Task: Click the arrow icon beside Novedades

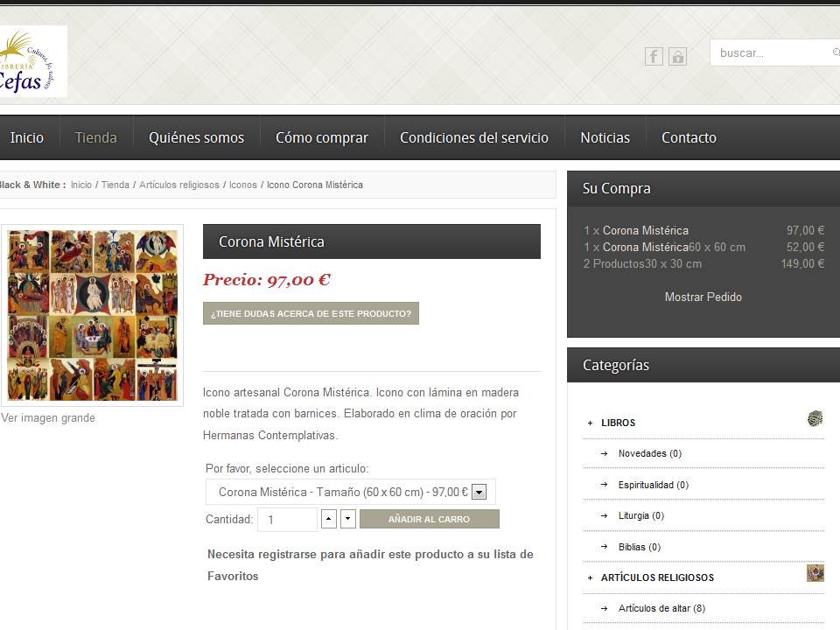Action: [x=605, y=454]
